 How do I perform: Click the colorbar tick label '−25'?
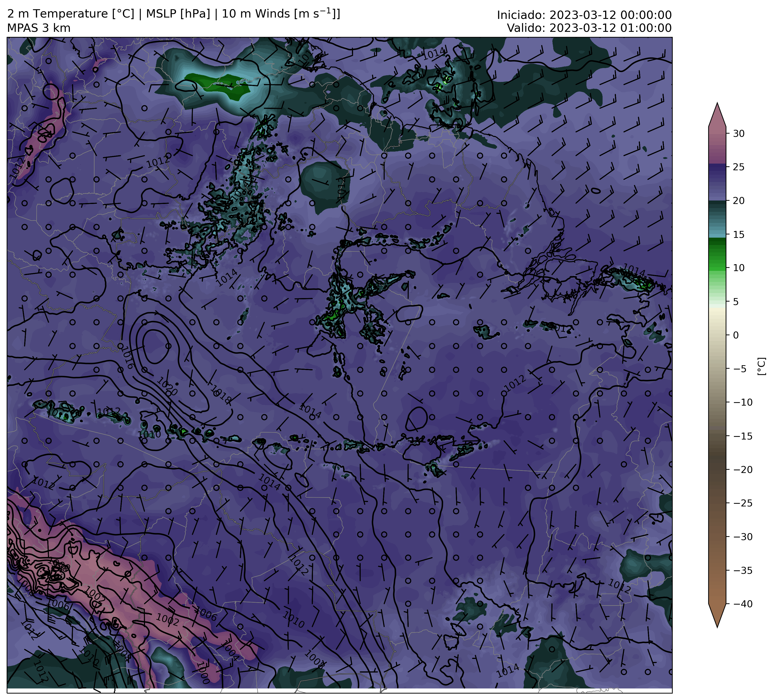(743, 503)
